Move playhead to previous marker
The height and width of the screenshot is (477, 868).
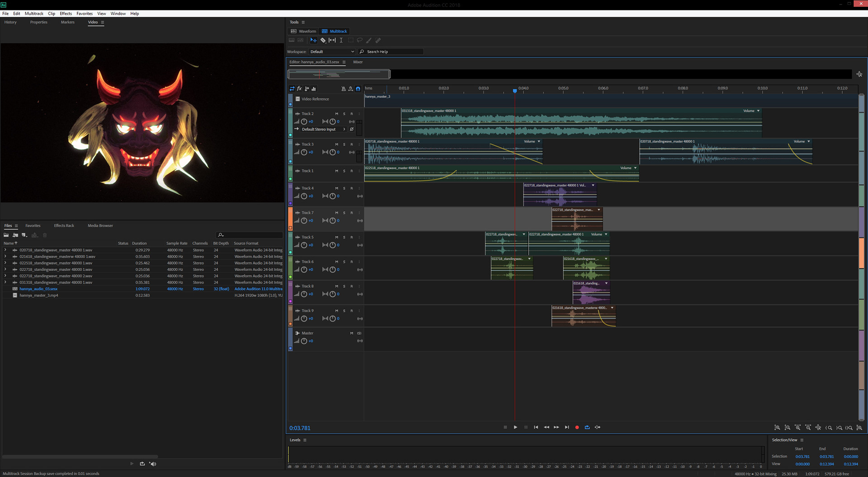tap(536, 427)
